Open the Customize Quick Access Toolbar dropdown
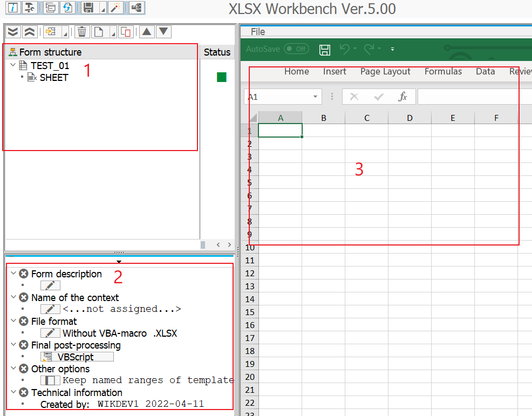 pos(393,49)
